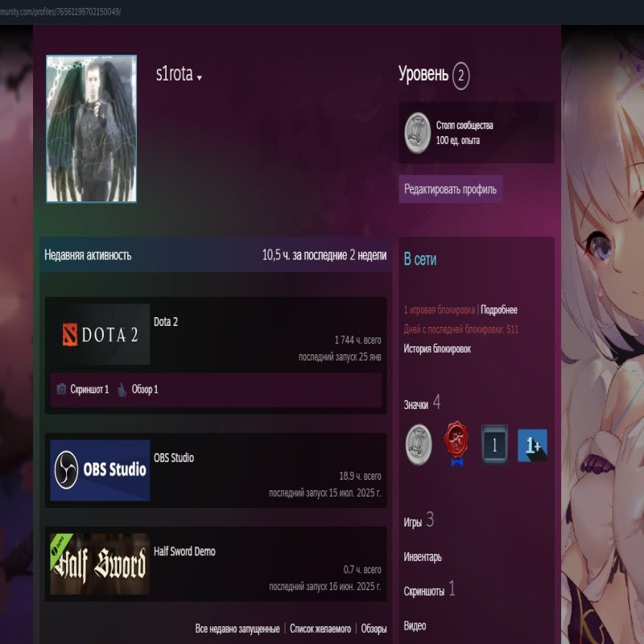Open the Подробнее link about game ban
Screen dimensions: 644x644
499,310
